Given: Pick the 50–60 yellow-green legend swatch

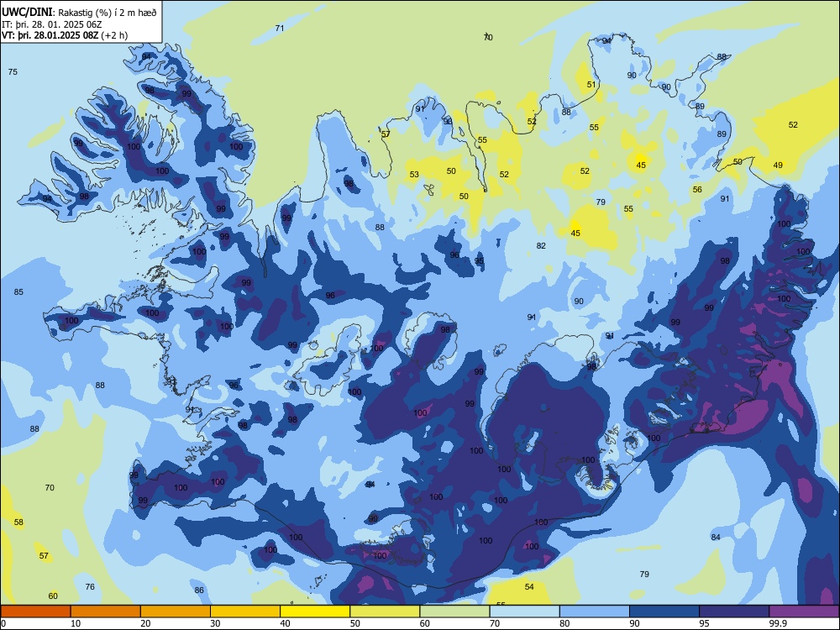Looking at the screenshot, I should (385, 612).
